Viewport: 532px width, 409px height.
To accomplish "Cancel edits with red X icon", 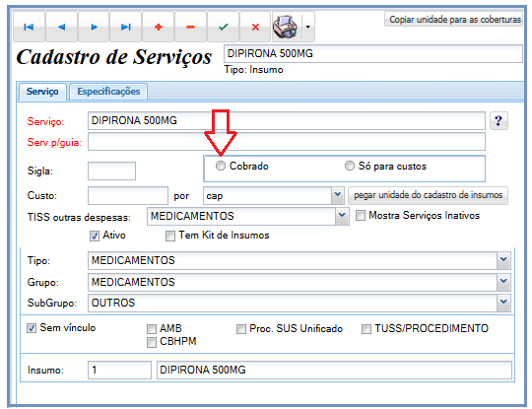I will coord(255,27).
